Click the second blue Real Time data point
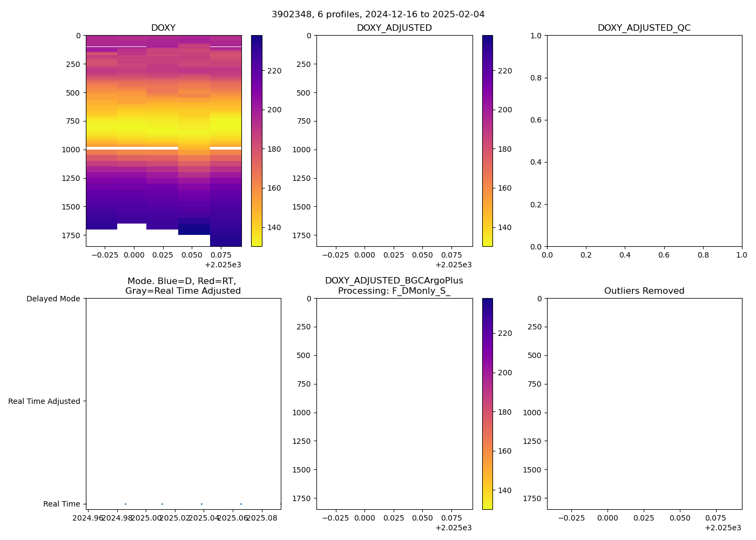 162,504
